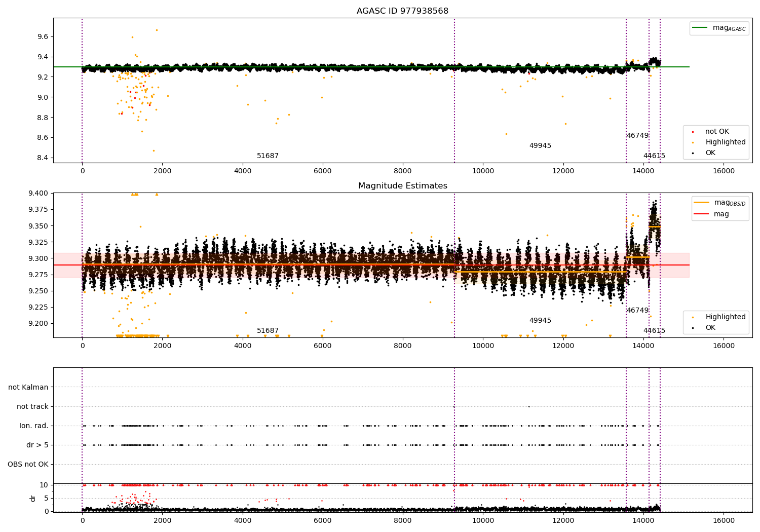Click the 49945 obsid label in top plot
The image size is (760, 532).
coord(540,146)
